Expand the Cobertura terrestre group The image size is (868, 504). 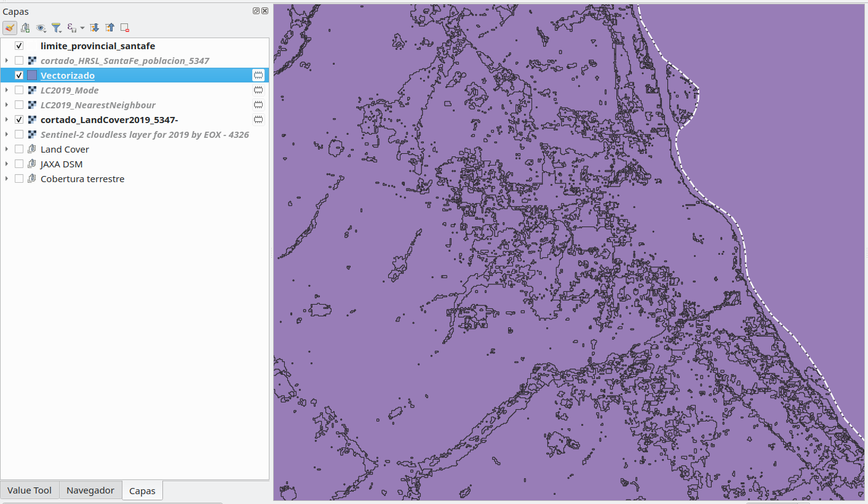pos(7,178)
